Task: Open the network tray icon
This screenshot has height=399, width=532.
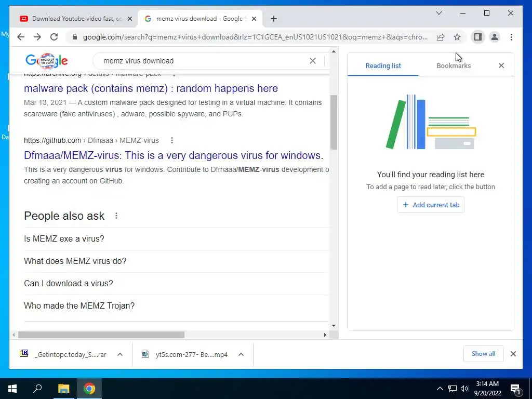Action: click(x=453, y=389)
